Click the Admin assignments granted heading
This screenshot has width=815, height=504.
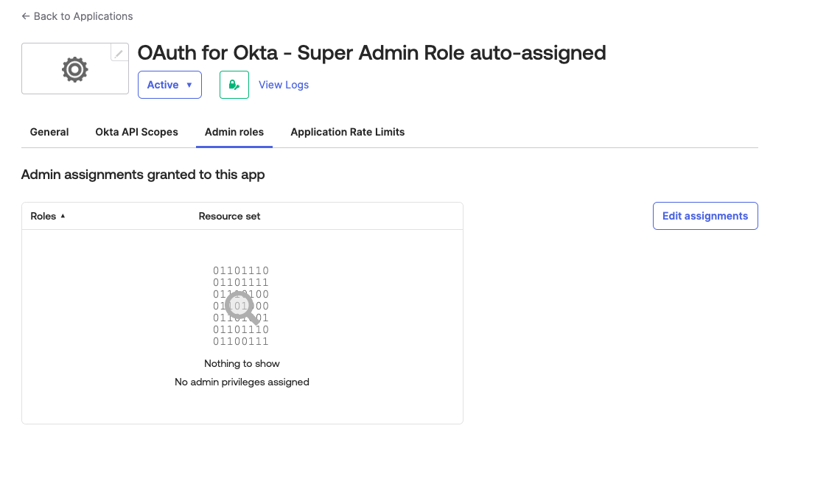point(143,175)
